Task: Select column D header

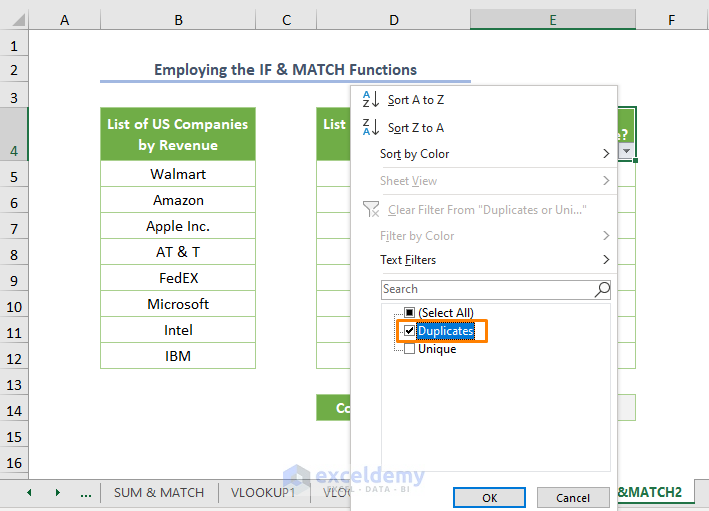Action: point(394,20)
